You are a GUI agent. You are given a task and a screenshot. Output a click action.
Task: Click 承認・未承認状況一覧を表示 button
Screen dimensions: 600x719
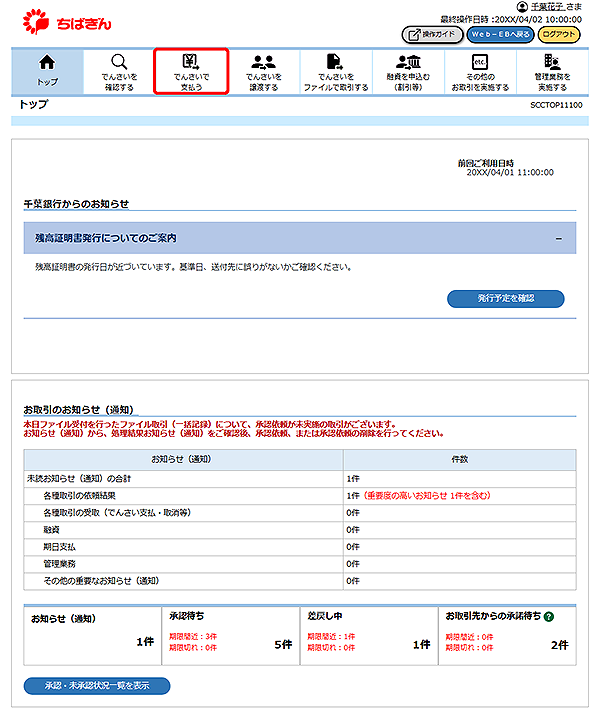(x=97, y=686)
